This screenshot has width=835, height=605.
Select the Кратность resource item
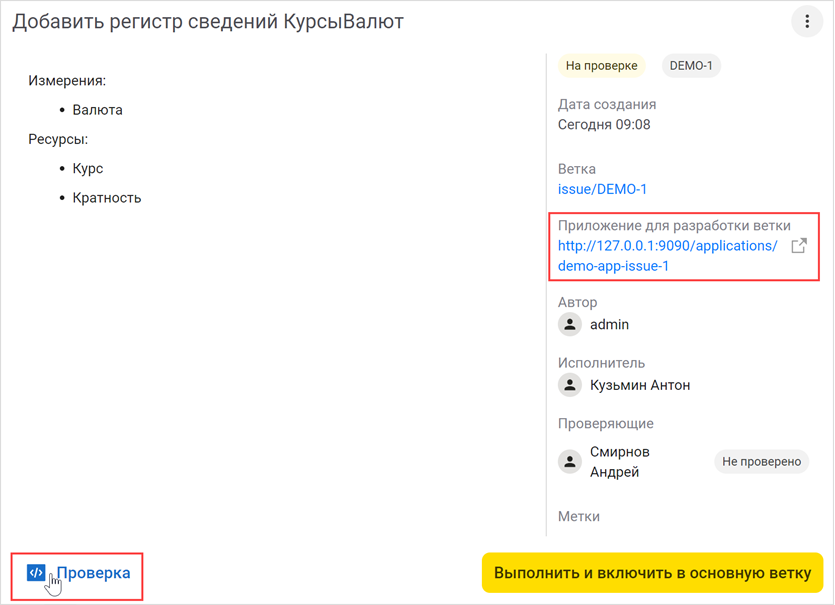point(105,197)
